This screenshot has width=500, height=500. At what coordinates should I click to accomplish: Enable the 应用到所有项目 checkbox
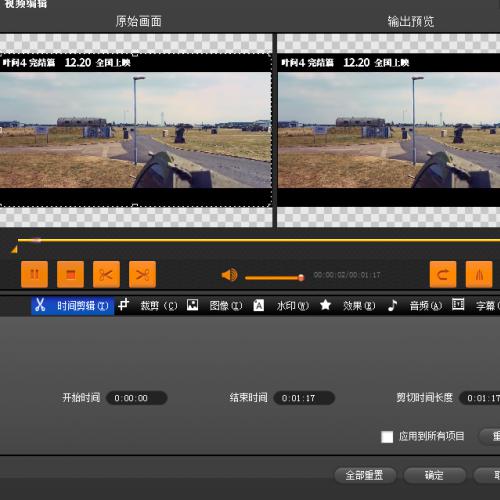[387, 437]
